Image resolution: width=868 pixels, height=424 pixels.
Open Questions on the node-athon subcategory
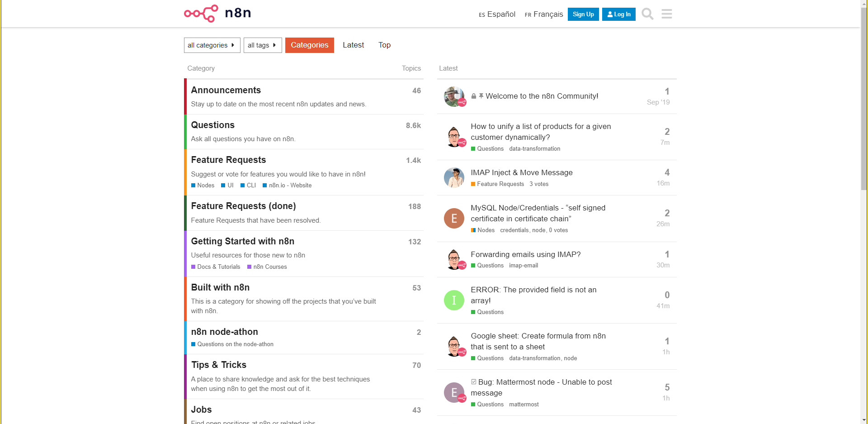pos(232,344)
